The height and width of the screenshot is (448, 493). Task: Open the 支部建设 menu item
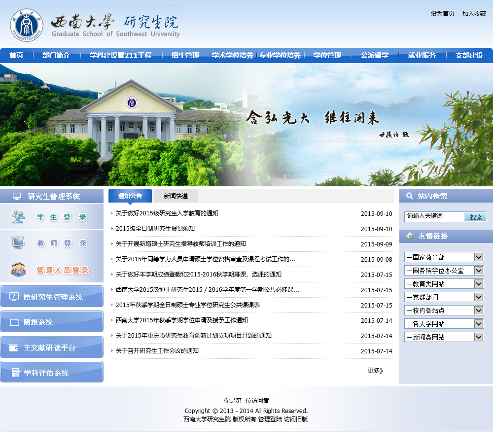coord(469,55)
